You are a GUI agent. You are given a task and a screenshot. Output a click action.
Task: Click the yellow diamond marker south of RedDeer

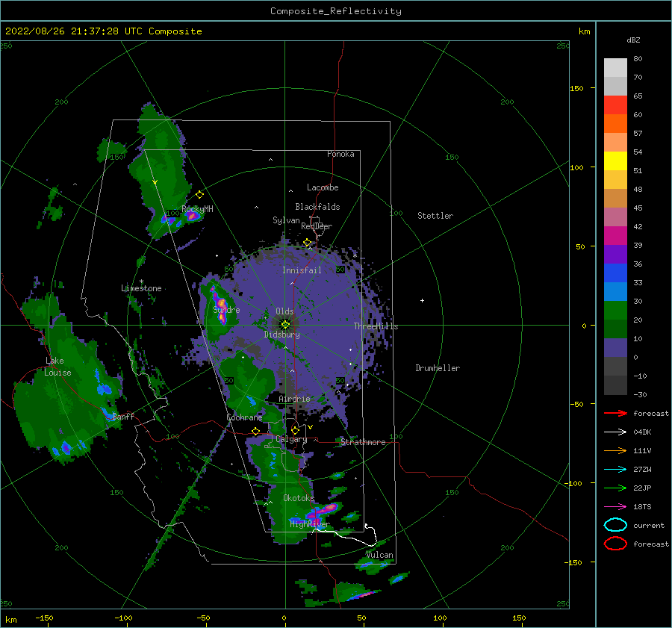click(x=307, y=243)
